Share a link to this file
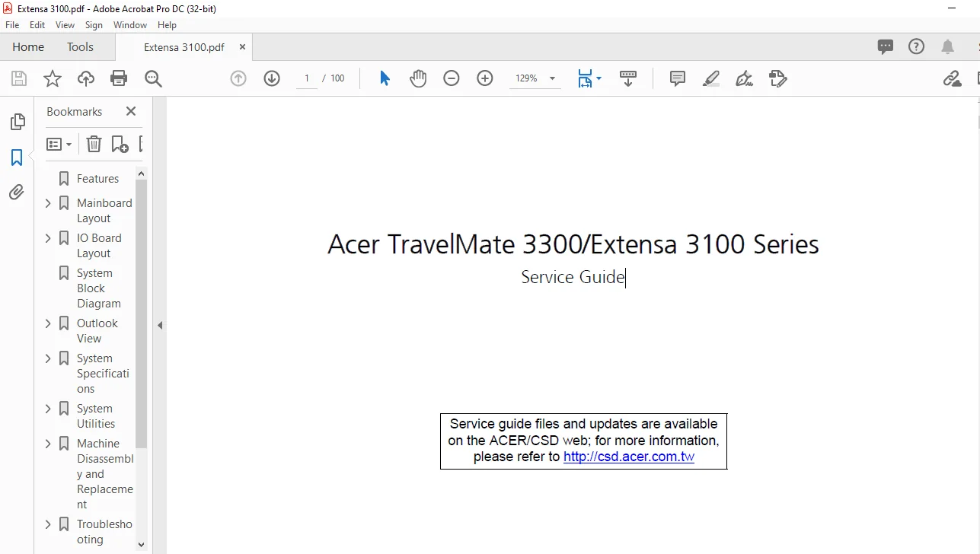The height and width of the screenshot is (554, 980). tap(952, 78)
